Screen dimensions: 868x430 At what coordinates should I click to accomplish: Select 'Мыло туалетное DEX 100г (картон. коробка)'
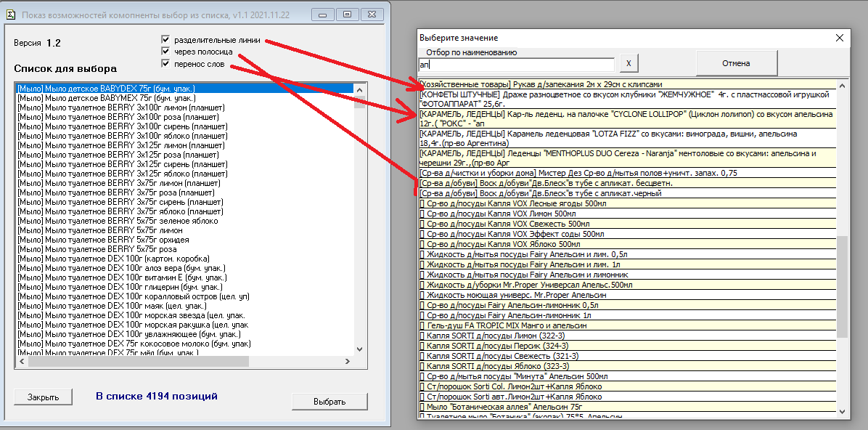(x=185, y=259)
